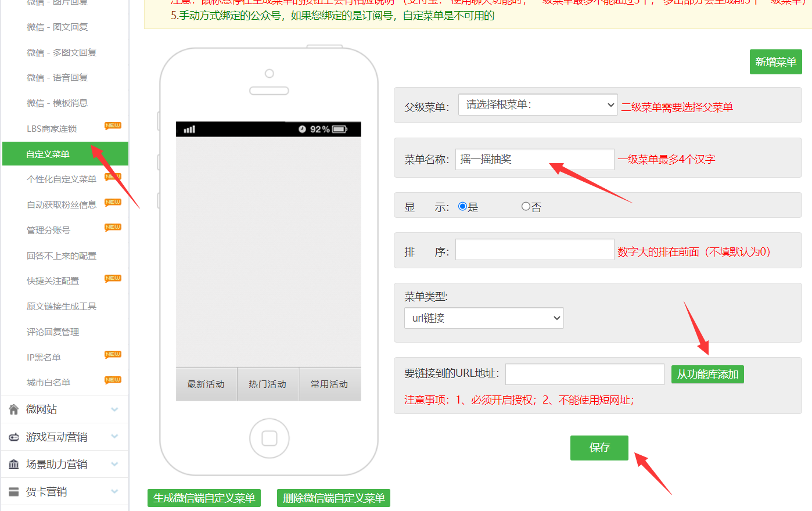
Task: Select the 否 display radio button
Action: click(526, 207)
